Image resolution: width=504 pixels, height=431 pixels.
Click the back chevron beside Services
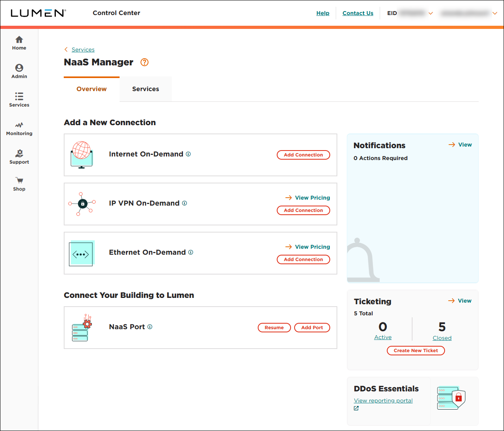[66, 50]
